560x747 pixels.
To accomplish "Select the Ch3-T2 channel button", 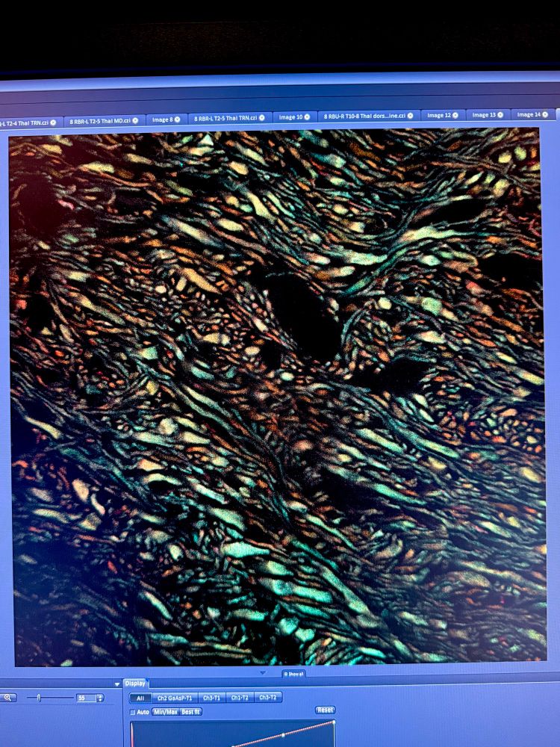I will point(267,698).
